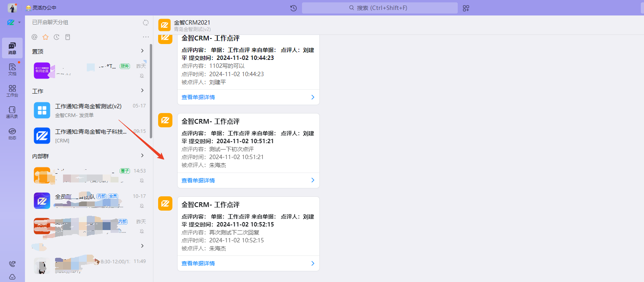The image size is (644, 282).
Task: Switch to the 工作台 workbench tab
Action: (12, 91)
